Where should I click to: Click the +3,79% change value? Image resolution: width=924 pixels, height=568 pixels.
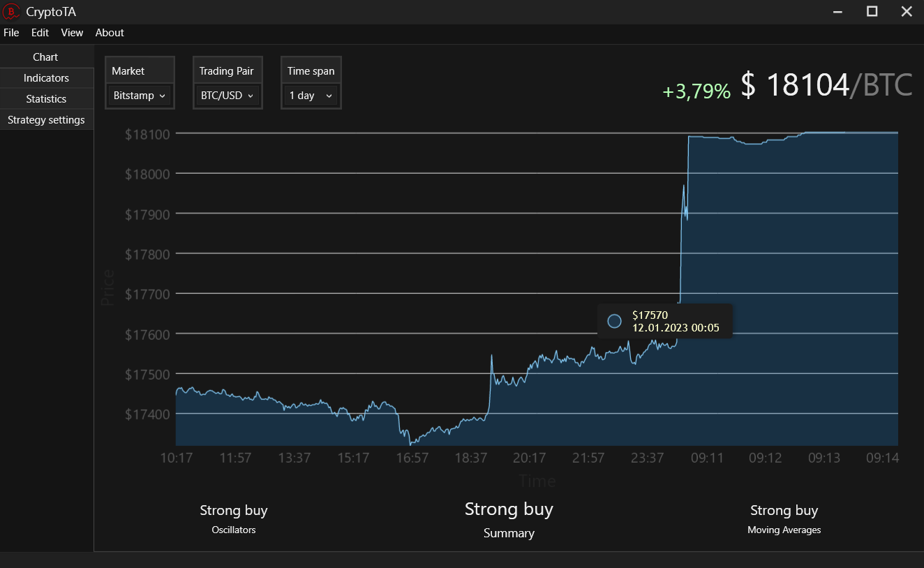pyautogui.click(x=696, y=91)
